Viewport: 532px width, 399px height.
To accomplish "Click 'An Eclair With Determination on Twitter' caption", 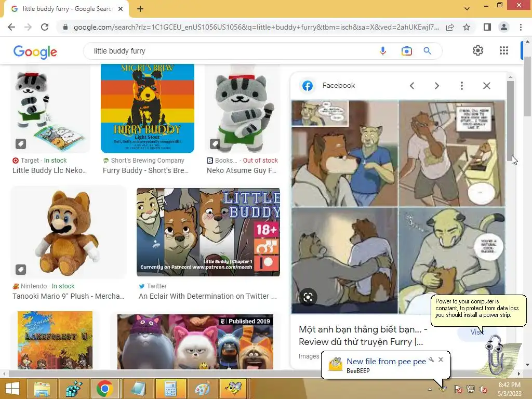I will click(x=208, y=296).
